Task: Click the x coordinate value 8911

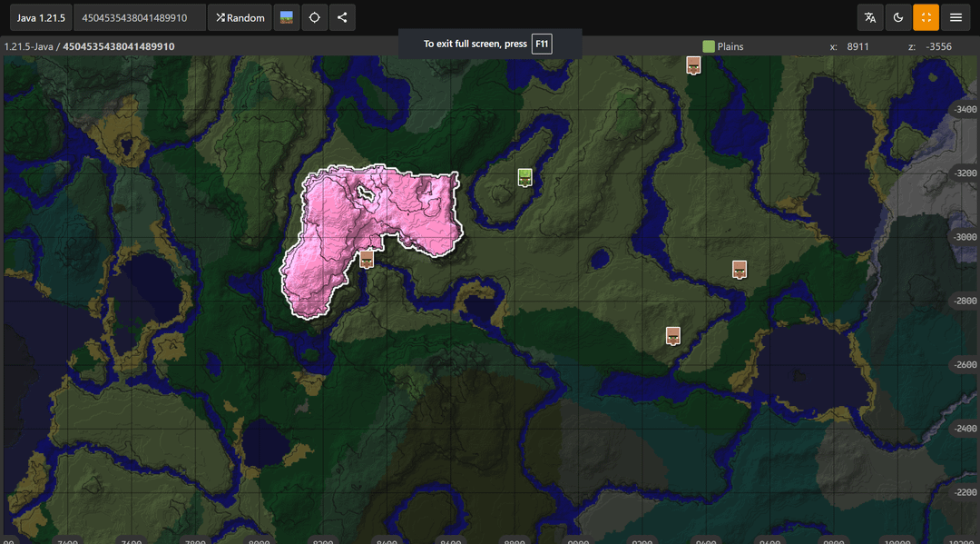Action: tap(857, 46)
